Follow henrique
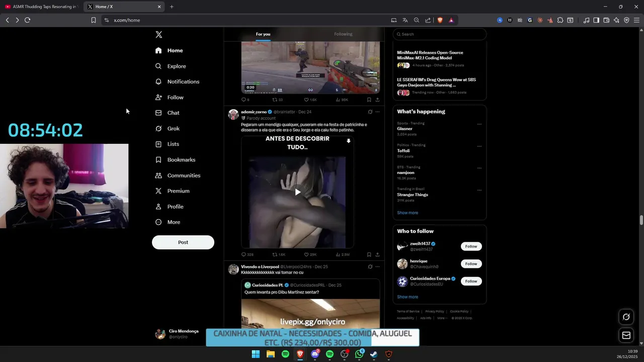Screen dimensions: 644x362 point(471,264)
